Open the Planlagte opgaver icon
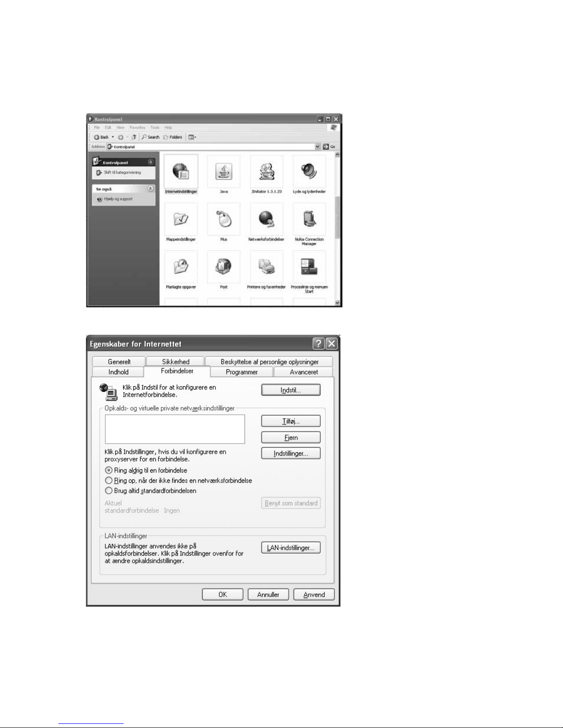Image resolution: width=563 pixels, height=728 pixels. click(x=181, y=270)
